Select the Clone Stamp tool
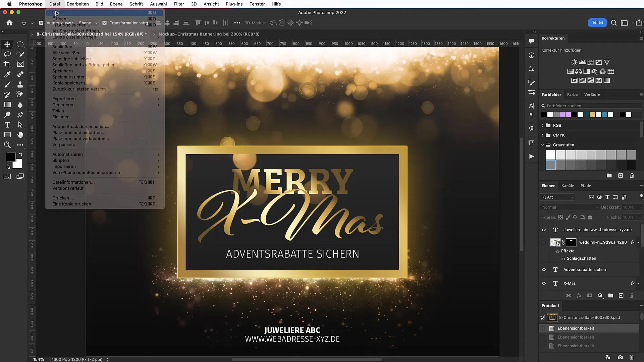The height and width of the screenshot is (362, 644). (x=20, y=84)
